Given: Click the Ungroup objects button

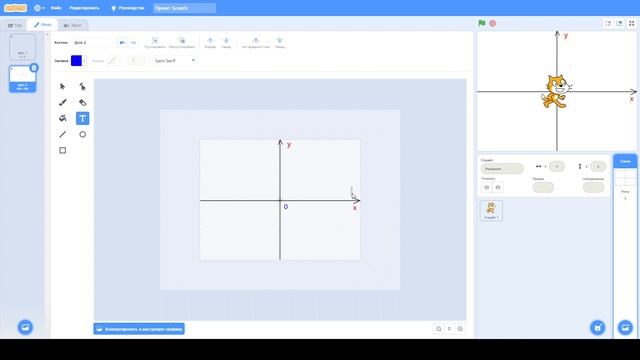Looking at the screenshot, I should point(182,42).
